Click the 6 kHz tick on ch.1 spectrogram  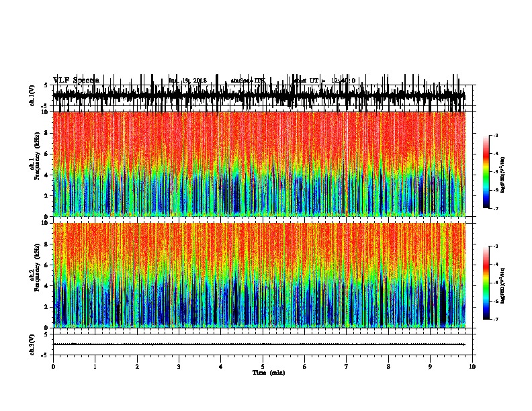(x=46, y=154)
